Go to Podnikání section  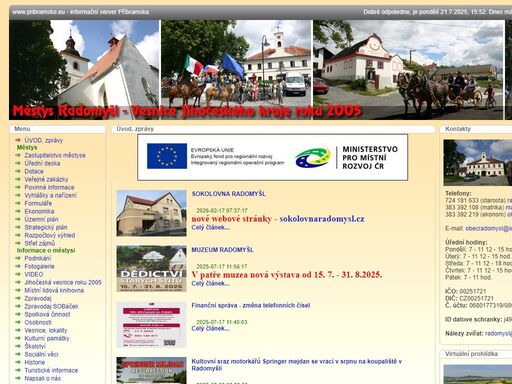pyautogui.click(x=38, y=258)
